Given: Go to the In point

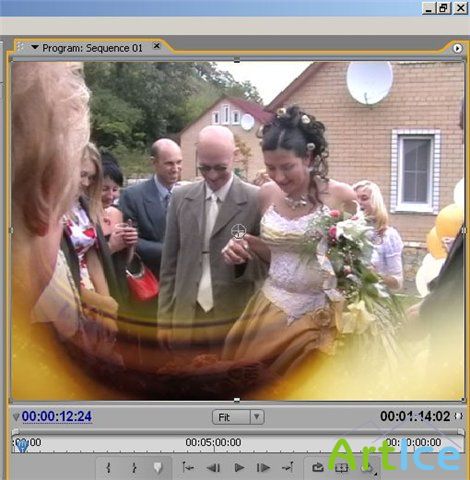Looking at the screenshot, I should [188, 468].
